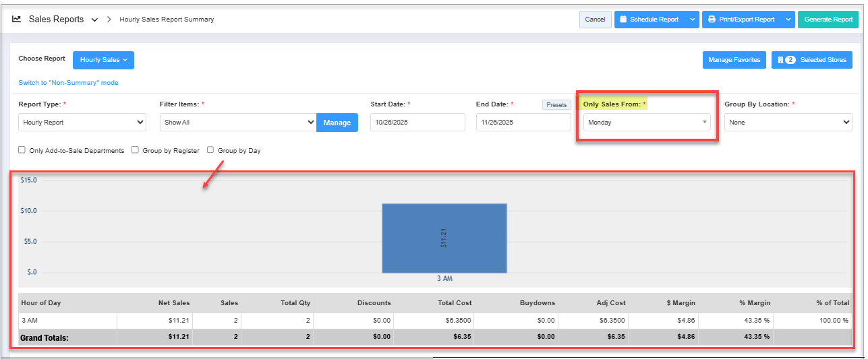
Task: Open the Hourly Sales report chooser
Action: click(x=103, y=60)
